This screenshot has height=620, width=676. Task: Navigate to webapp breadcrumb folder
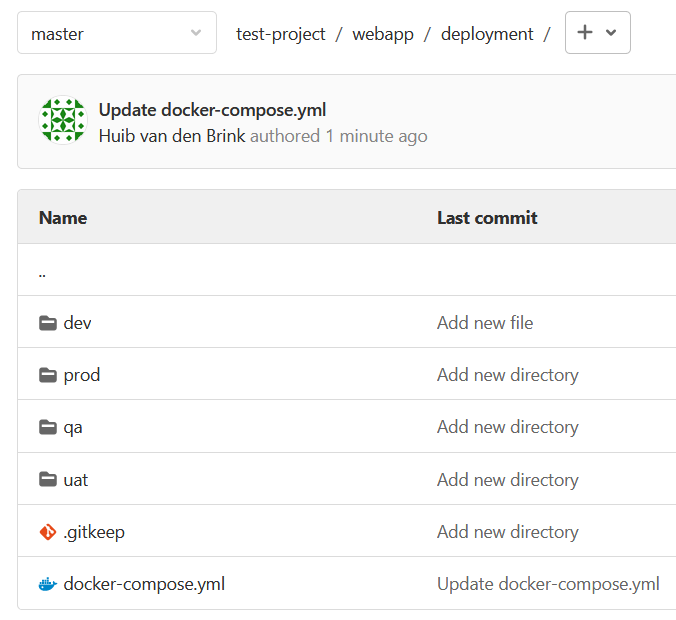coord(383,34)
